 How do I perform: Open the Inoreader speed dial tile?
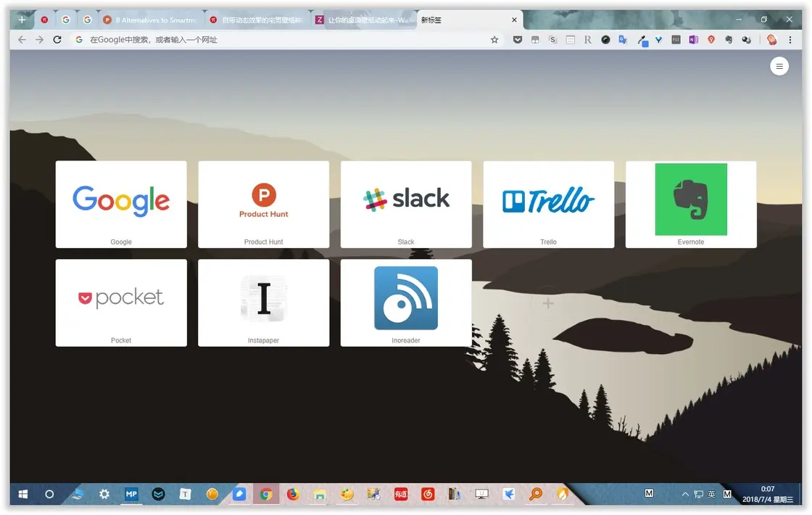click(406, 302)
